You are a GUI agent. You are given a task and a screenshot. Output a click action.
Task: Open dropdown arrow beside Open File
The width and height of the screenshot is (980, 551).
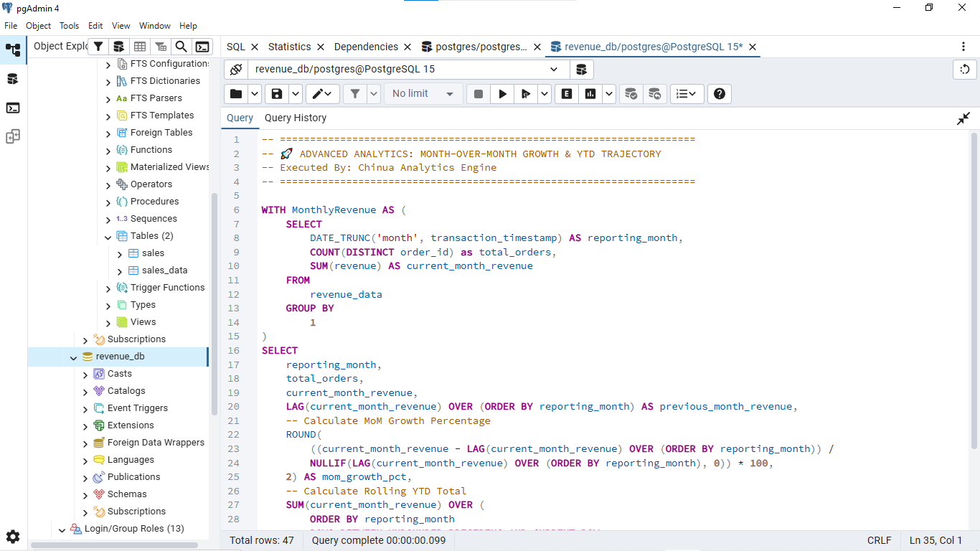(x=255, y=94)
